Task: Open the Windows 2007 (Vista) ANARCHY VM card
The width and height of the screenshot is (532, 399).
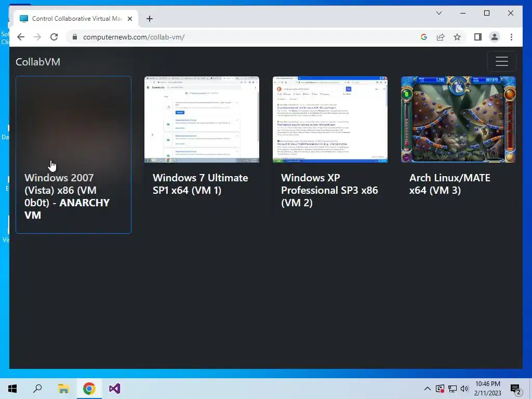Action: [73, 155]
